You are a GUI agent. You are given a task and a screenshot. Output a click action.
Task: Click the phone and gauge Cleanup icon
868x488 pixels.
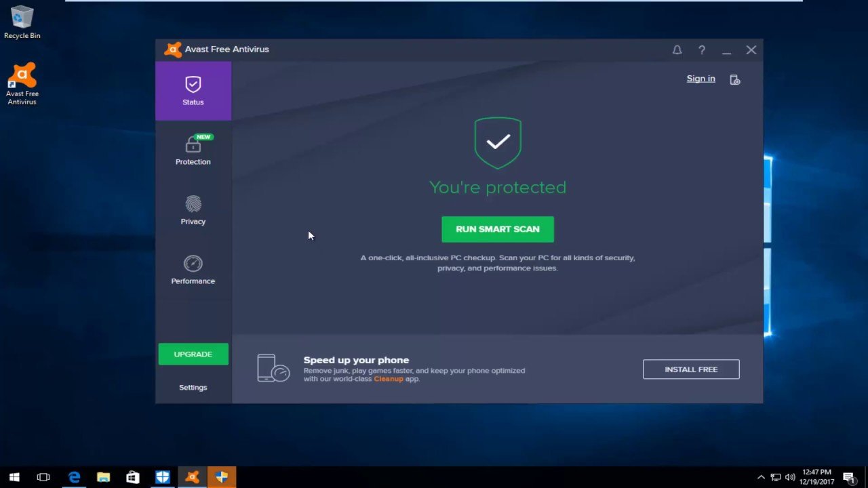[273, 368]
